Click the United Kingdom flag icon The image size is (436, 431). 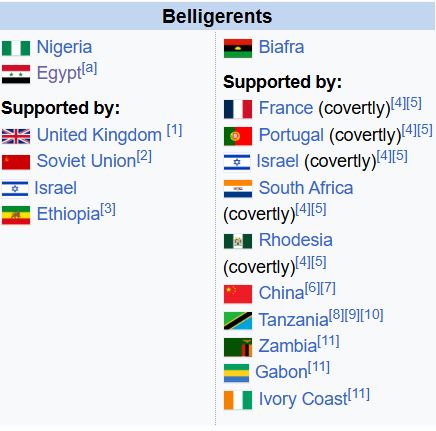coord(16,136)
